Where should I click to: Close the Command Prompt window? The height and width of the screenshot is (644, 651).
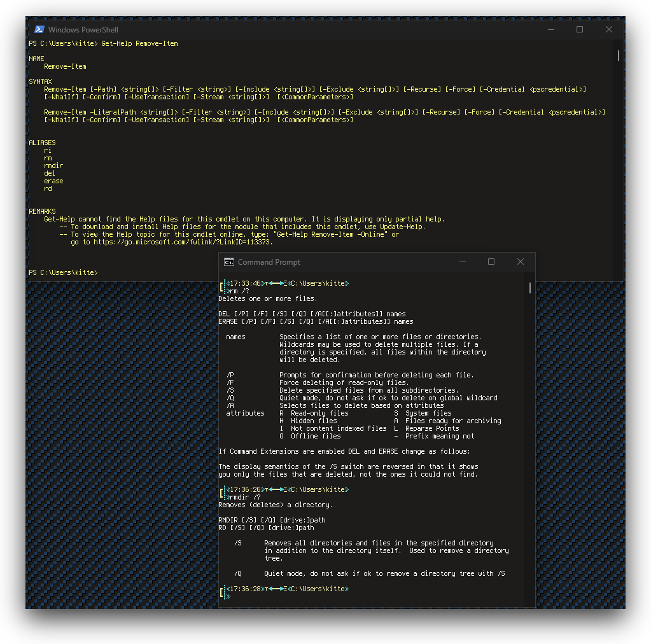tap(520, 262)
